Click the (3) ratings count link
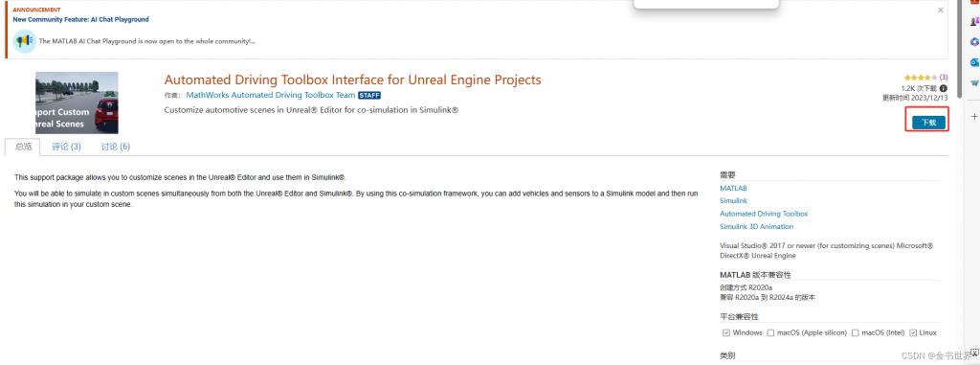The width and height of the screenshot is (980, 365). [944, 78]
